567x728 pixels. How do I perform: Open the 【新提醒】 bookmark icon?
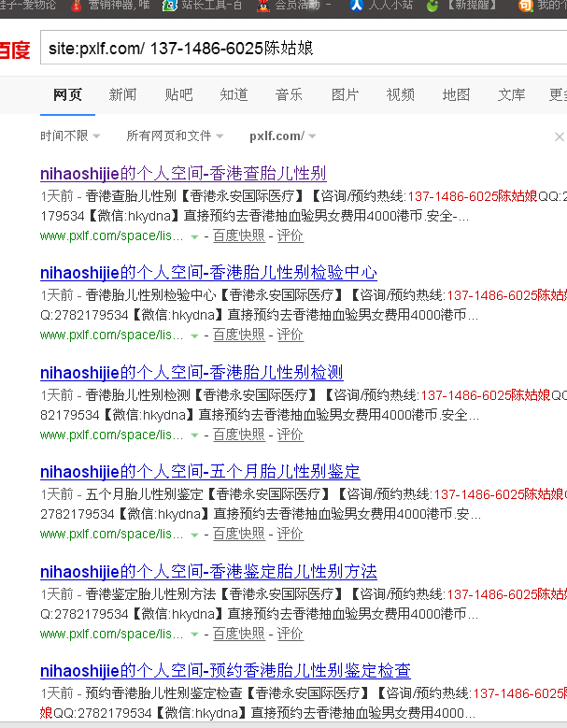(x=432, y=6)
